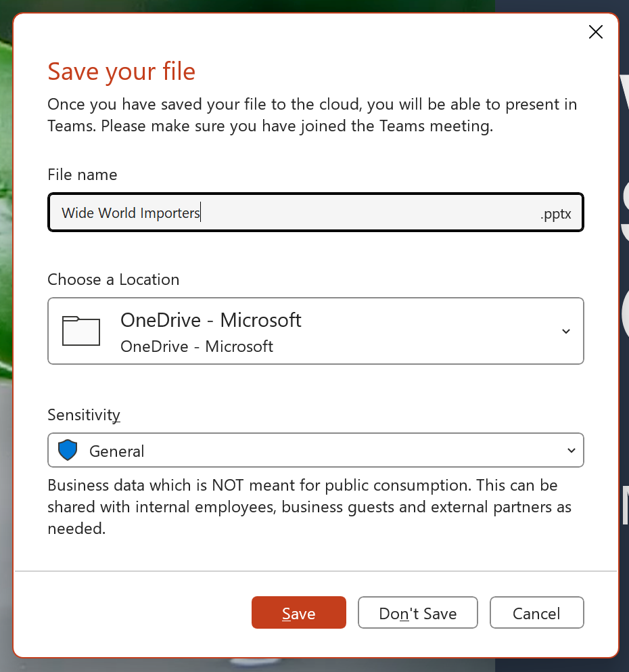
Task: Click the blue shield sensitivity icon
Action: coord(68,451)
